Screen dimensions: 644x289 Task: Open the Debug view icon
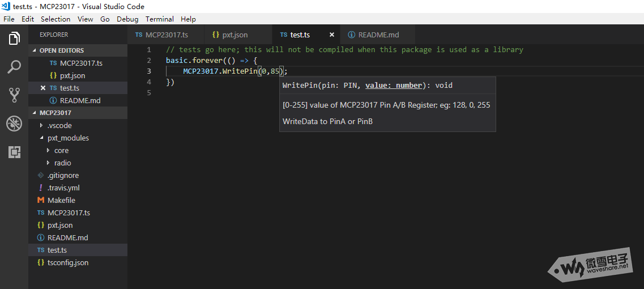click(14, 124)
